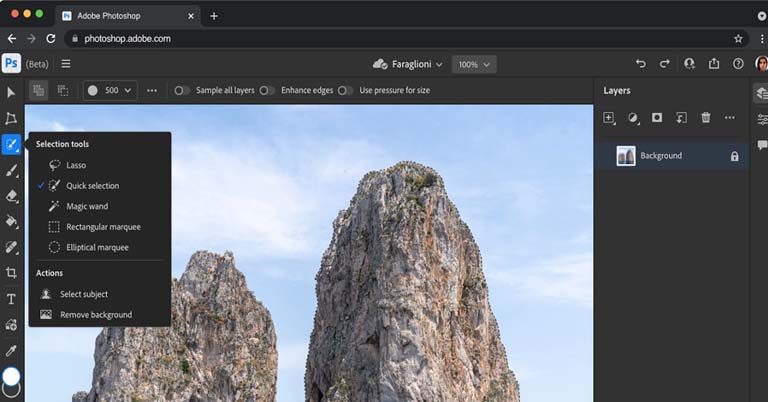Select the Paint bucket fill tool
The image size is (768, 402).
11,221
